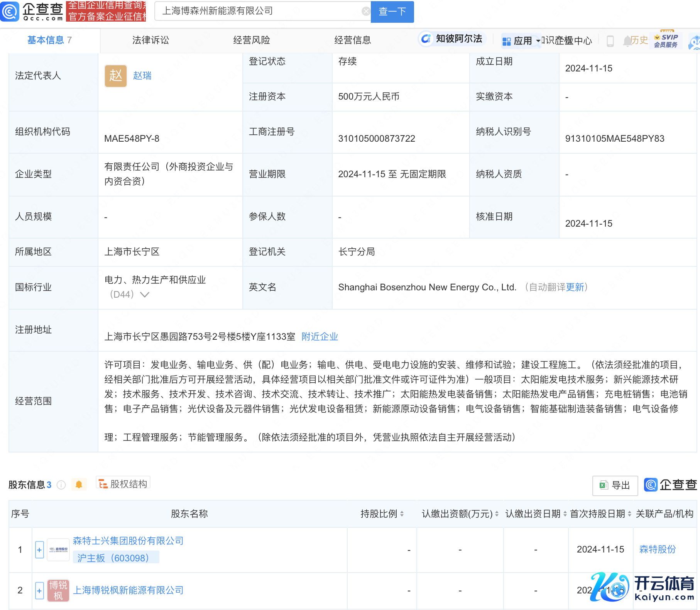Switch to the 法律诉讼 tab
Image resolution: width=700 pixels, height=610 pixels.
tap(150, 40)
